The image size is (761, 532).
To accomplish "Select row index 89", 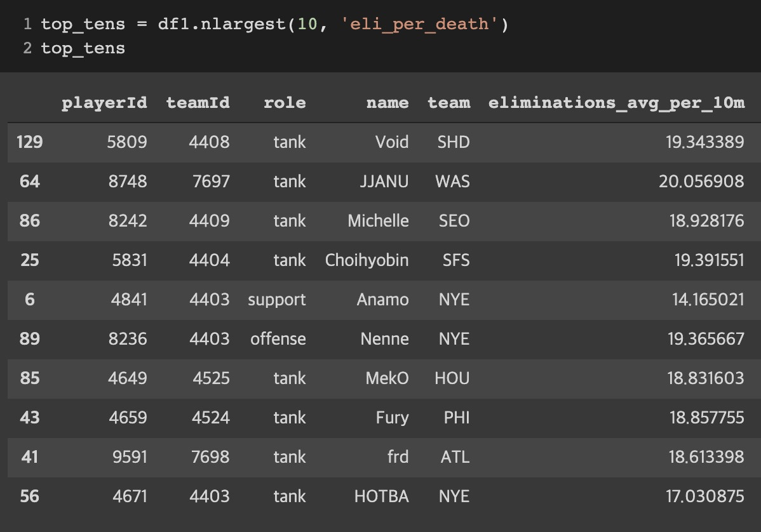I will (30, 338).
